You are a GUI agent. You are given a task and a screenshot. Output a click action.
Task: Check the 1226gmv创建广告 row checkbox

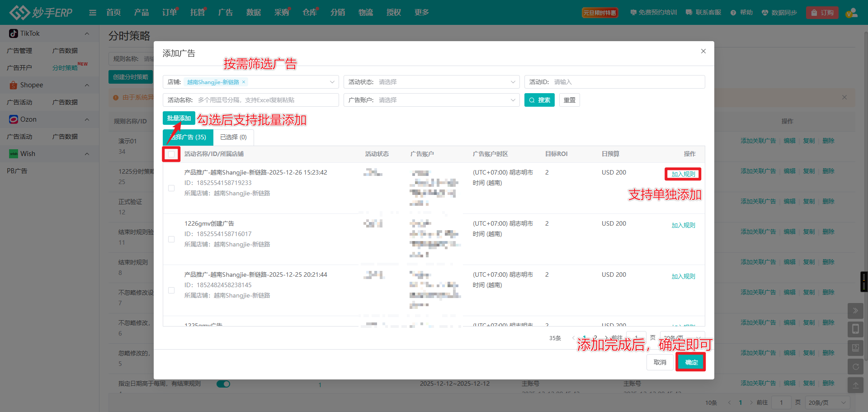[171, 239]
